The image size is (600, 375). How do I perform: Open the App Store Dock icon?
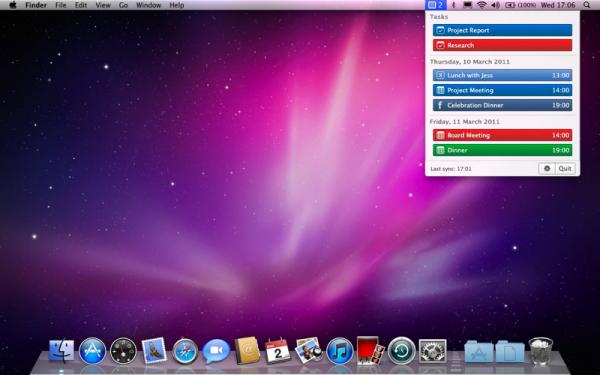pos(92,351)
